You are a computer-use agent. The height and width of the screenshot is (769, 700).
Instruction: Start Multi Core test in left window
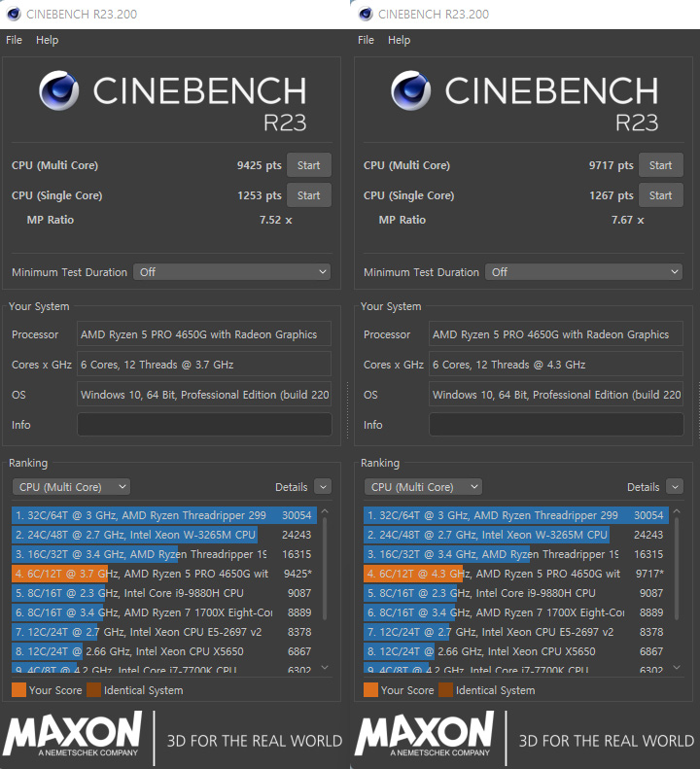308,165
